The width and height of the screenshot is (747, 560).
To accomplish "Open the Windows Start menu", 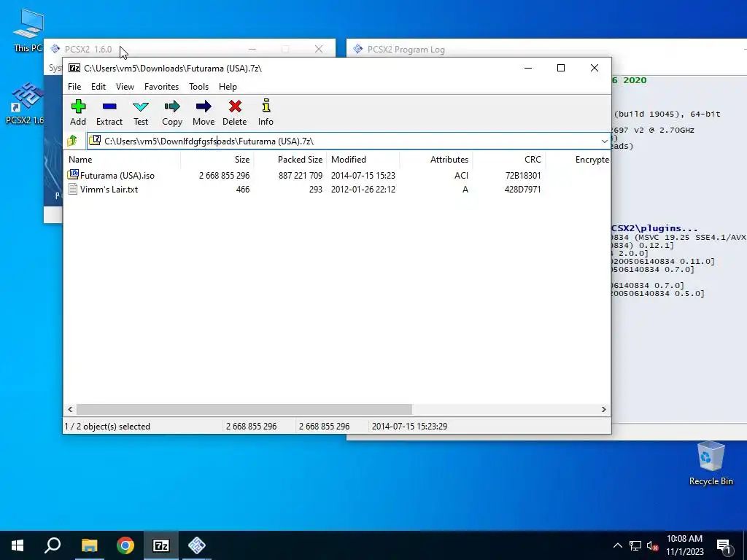I will click(18, 545).
